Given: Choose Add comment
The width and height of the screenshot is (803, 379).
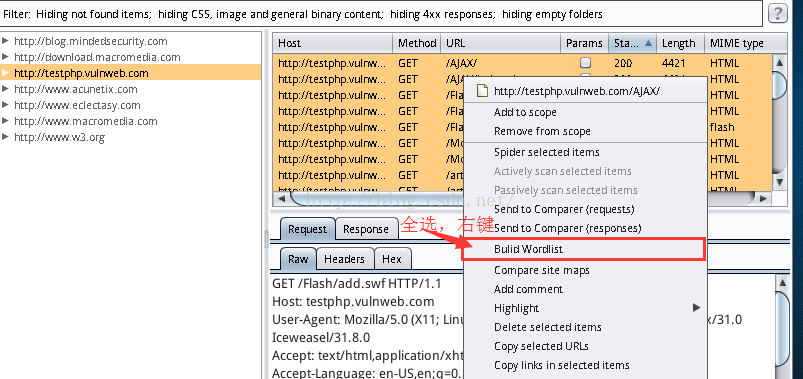Looking at the screenshot, I should [585, 289].
